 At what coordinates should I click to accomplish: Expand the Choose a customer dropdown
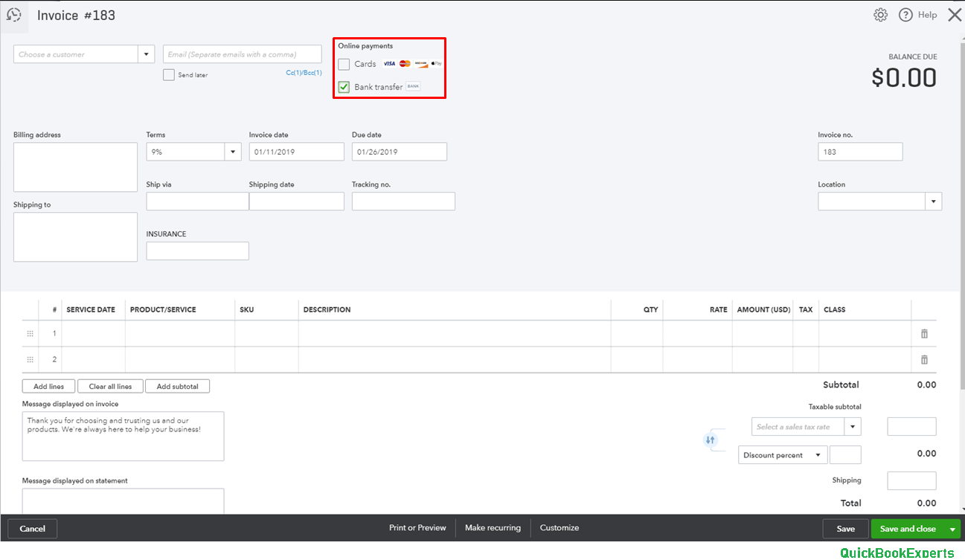coord(146,54)
